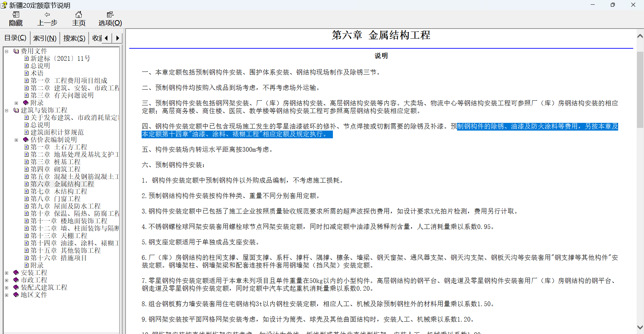Click the open book icon of 建筑与装饰工程
This screenshot has width=644, height=334.
click(16, 110)
